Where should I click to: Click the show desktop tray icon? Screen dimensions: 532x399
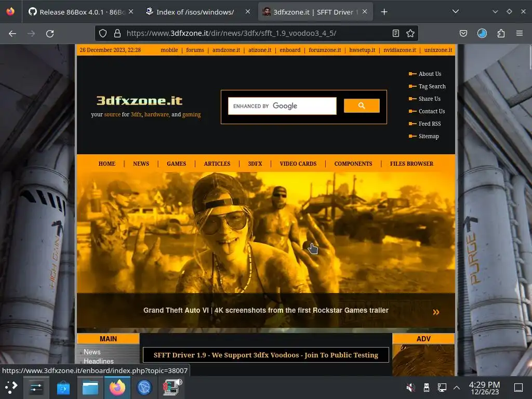(518, 387)
